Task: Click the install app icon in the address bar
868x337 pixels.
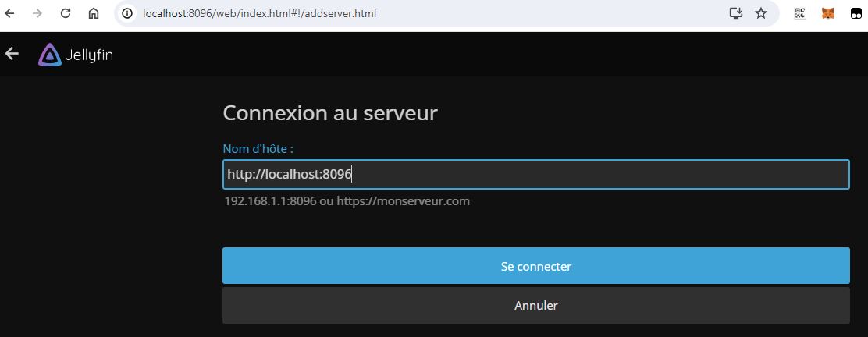Action: [735, 13]
